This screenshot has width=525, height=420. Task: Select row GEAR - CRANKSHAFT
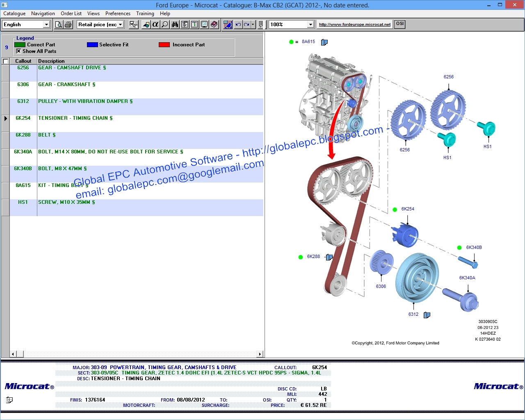137,90
